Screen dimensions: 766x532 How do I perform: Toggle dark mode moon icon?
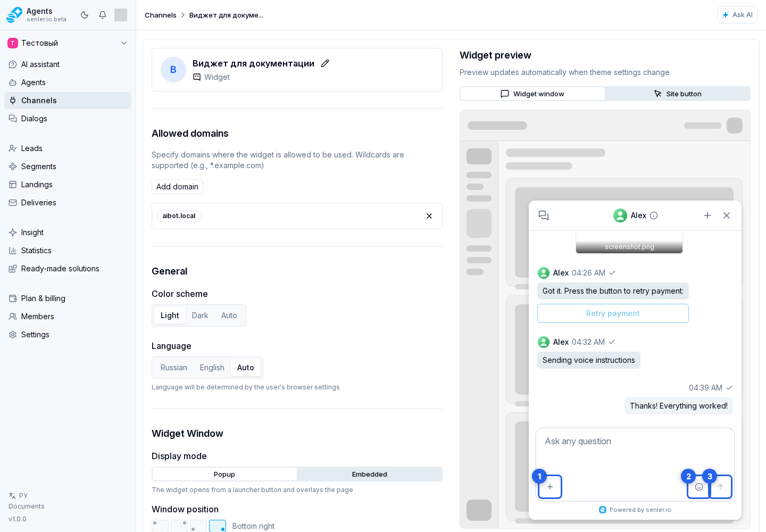point(85,15)
